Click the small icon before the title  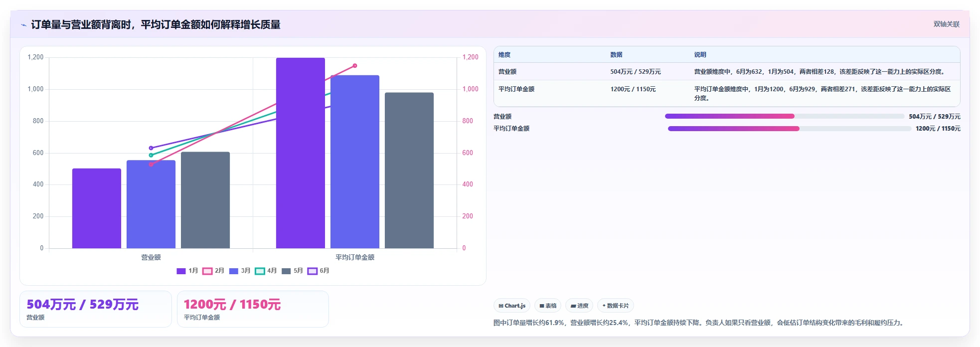[23, 25]
